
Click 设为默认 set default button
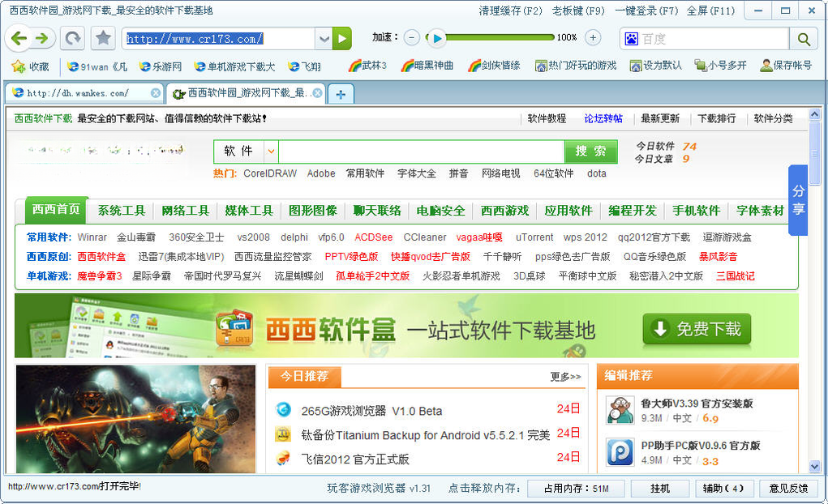pyautogui.click(x=656, y=66)
